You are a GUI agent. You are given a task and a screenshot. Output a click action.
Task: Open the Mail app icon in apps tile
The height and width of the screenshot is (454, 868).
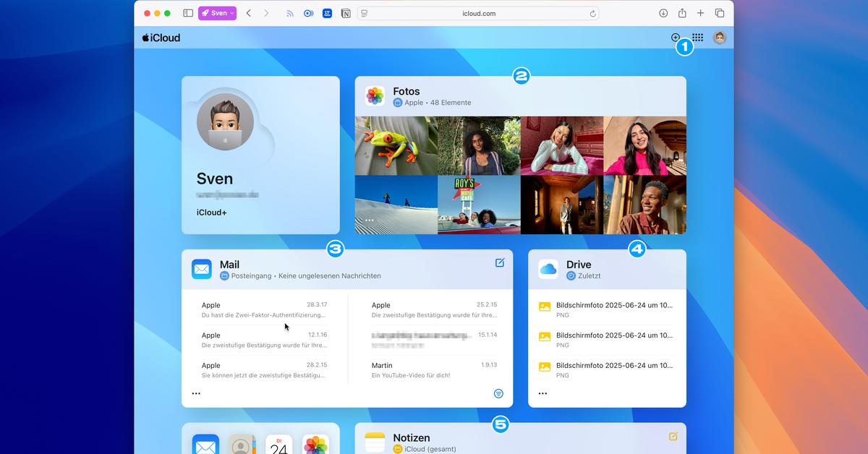(205, 445)
